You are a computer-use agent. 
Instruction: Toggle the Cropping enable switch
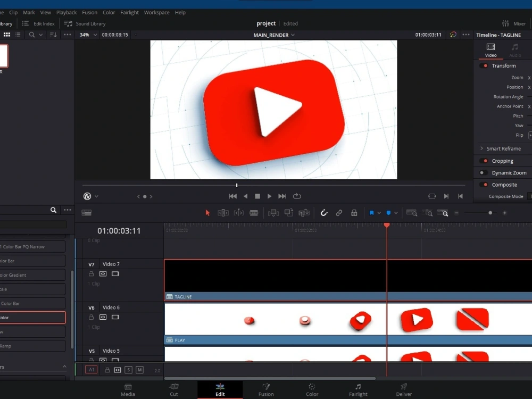coord(484,161)
